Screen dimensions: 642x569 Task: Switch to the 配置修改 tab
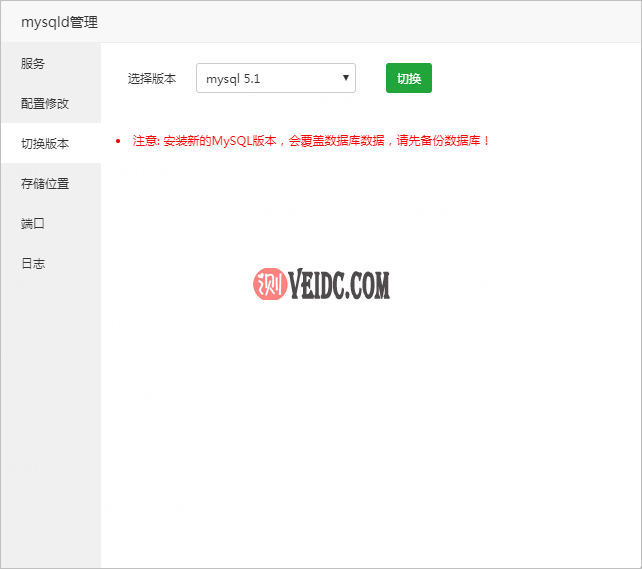pyautogui.click(x=51, y=104)
